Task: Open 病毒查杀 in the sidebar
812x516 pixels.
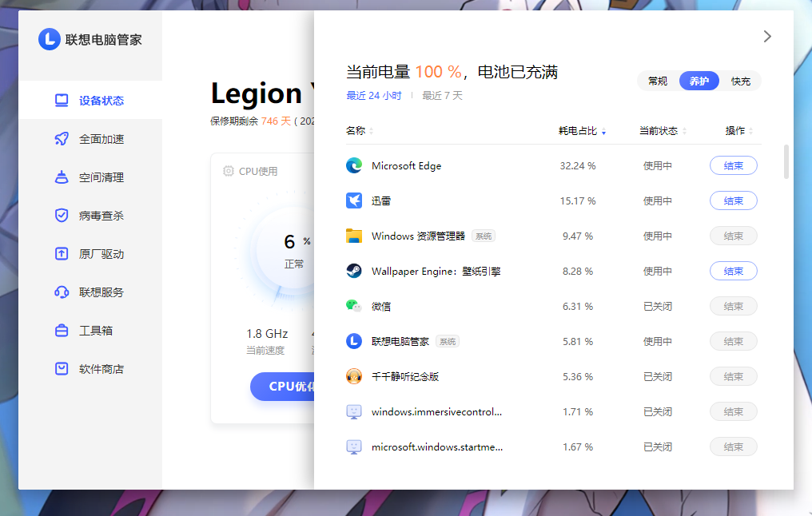Action: [x=90, y=216]
